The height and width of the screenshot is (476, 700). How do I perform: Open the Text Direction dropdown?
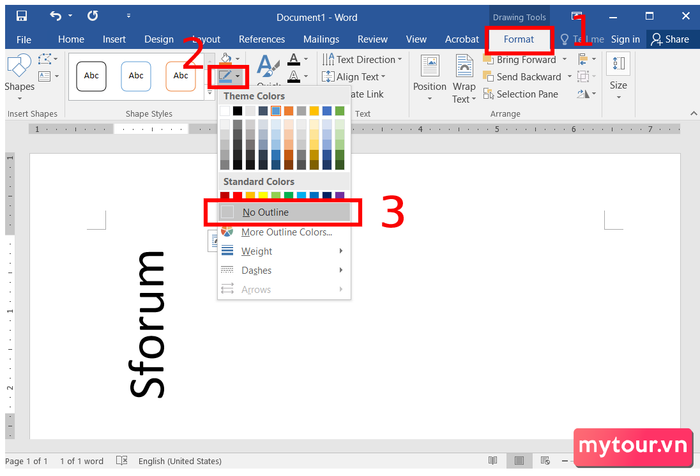point(362,59)
